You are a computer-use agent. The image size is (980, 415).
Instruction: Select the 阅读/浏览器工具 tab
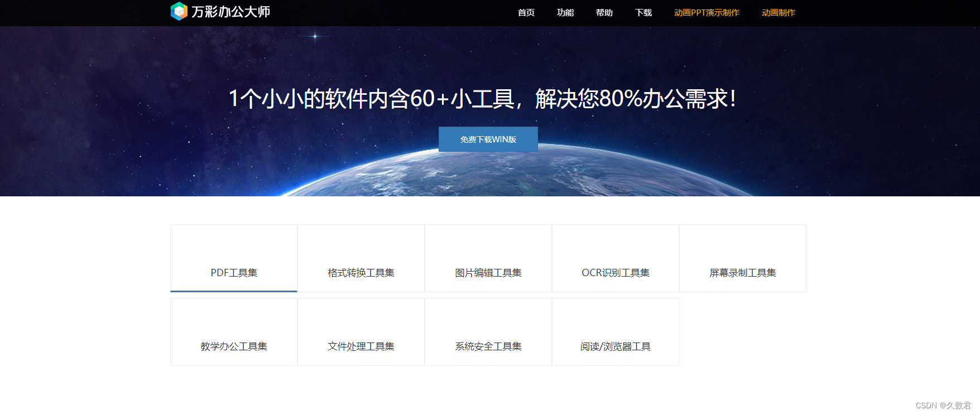[616, 332]
